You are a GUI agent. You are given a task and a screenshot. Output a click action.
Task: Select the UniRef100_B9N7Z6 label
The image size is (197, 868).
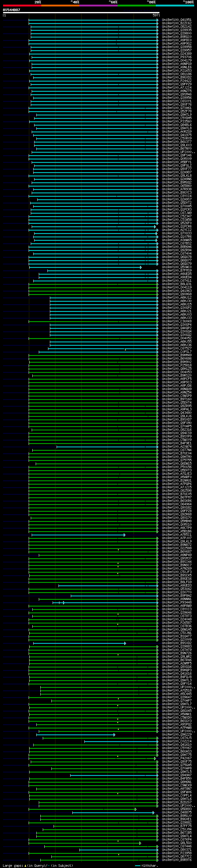[x=176, y=653]
